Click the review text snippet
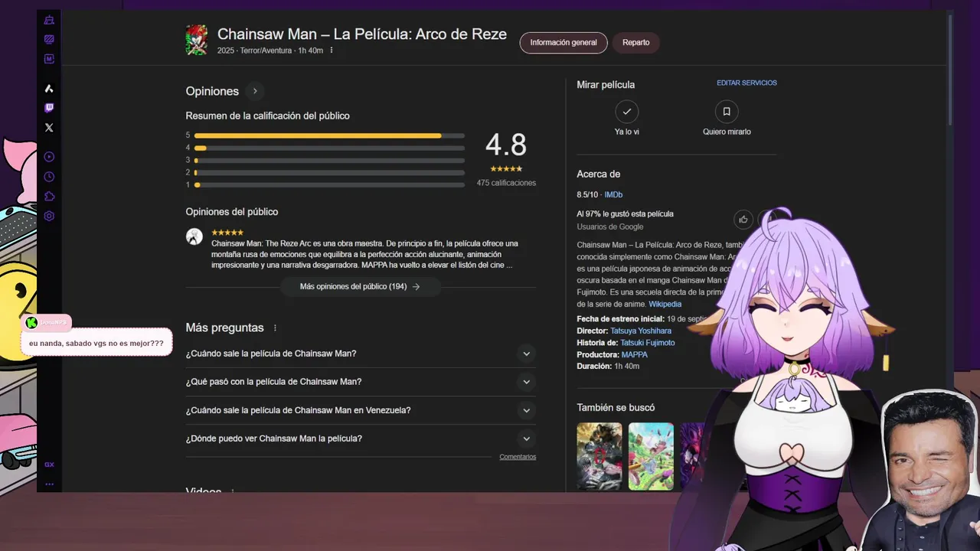The height and width of the screenshot is (551, 980). pyautogui.click(x=364, y=254)
